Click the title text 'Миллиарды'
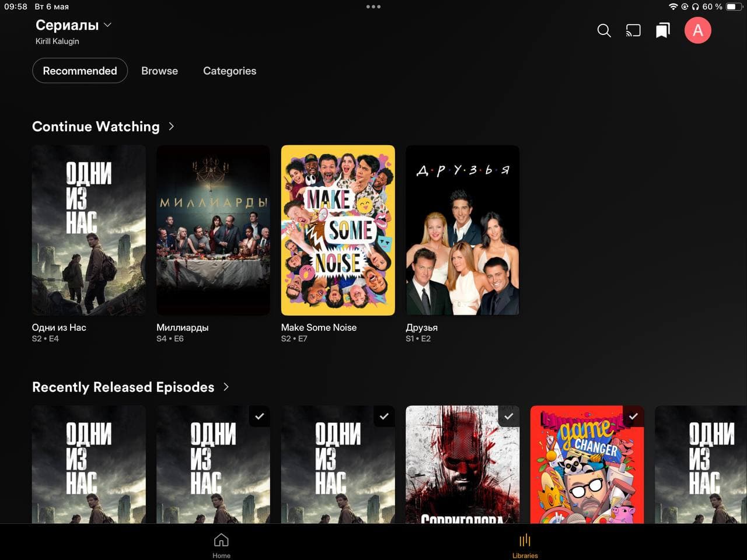The image size is (747, 560). tap(183, 327)
